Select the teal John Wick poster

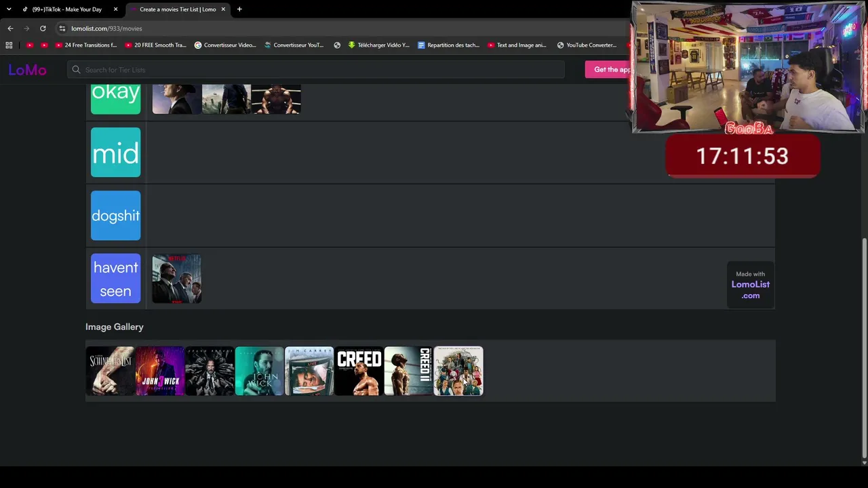point(260,371)
